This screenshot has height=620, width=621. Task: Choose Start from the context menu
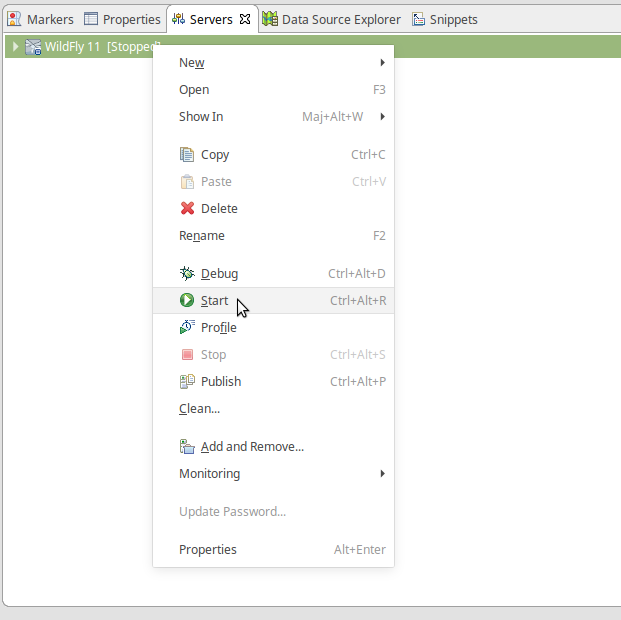(x=273, y=301)
